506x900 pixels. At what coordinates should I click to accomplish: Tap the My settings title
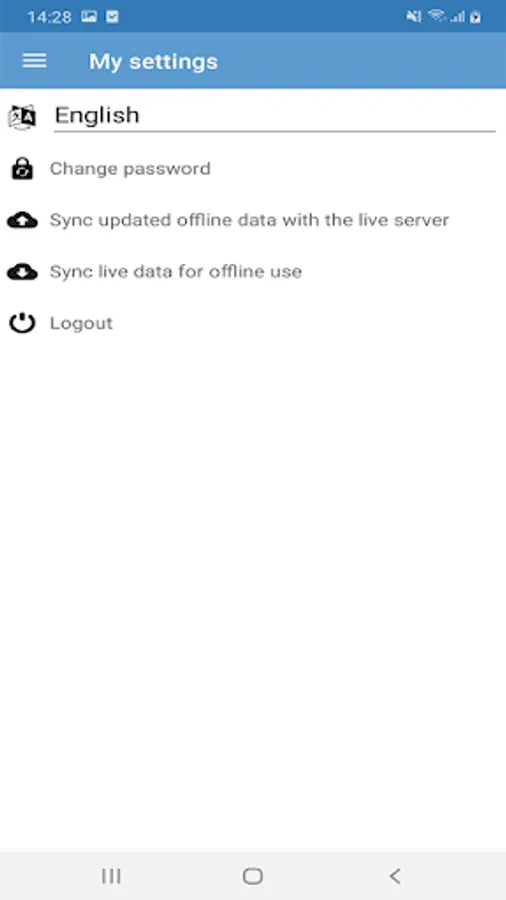tap(153, 61)
